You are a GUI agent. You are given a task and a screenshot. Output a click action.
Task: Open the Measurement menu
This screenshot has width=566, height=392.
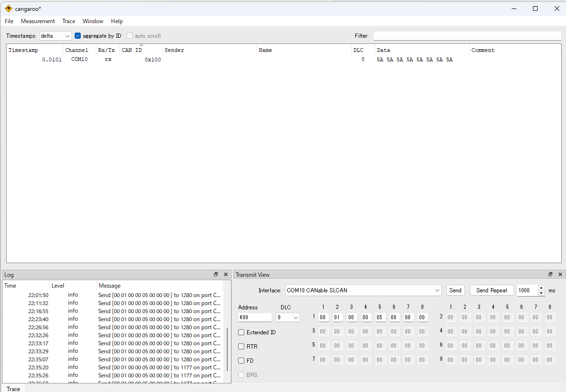click(37, 21)
